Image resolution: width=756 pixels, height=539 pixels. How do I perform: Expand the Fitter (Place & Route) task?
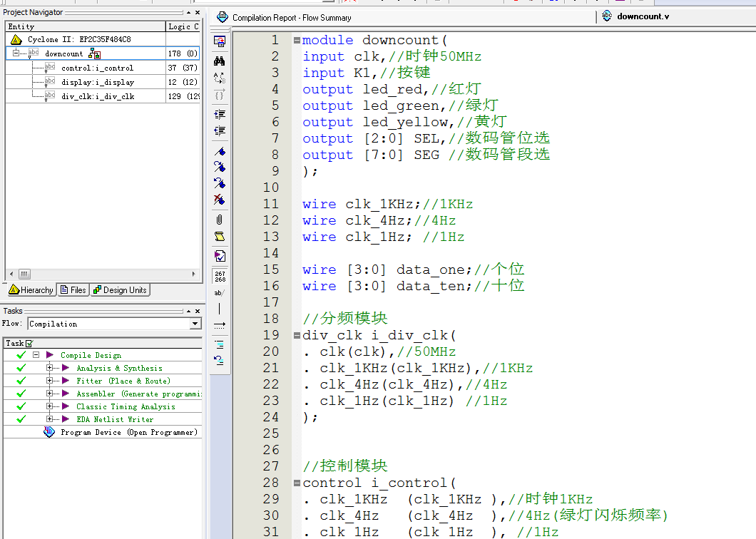pos(49,381)
